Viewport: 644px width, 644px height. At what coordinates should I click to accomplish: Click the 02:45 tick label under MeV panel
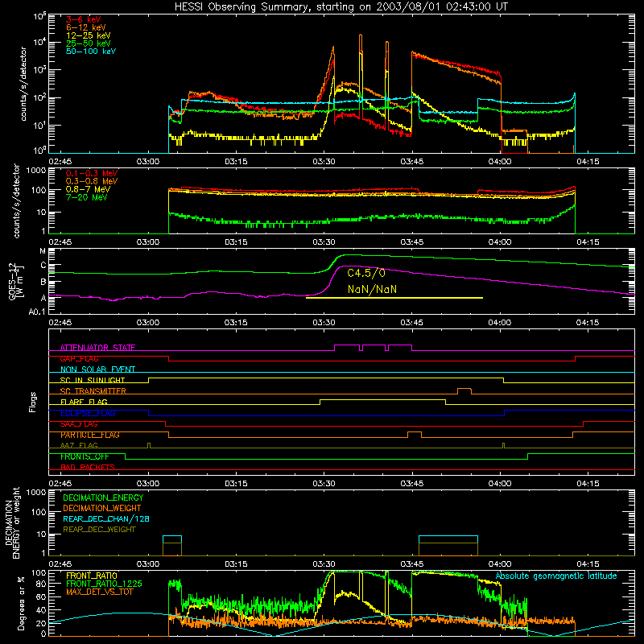tap(60, 242)
